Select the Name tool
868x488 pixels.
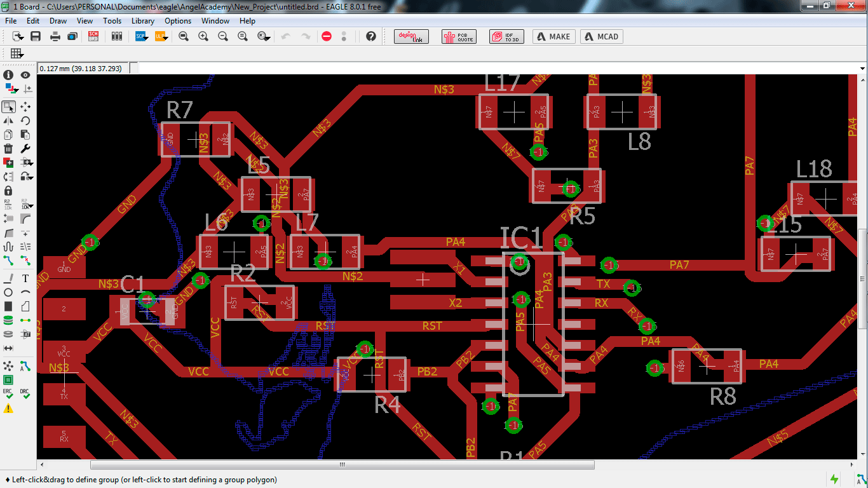point(9,205)
